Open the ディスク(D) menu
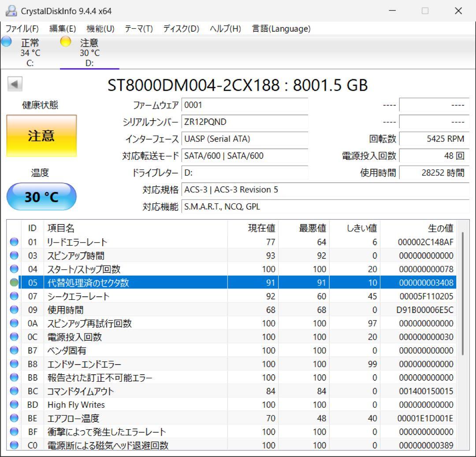 tap(181, 29)
